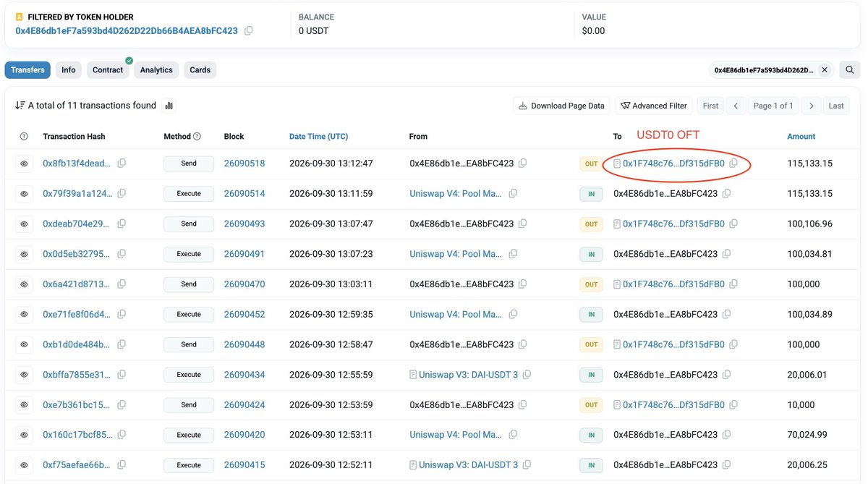Screen dimensions: 868x484
Task: Preview transaction 0xdeab704e29 with eye icon
Action: coord(24,224)
